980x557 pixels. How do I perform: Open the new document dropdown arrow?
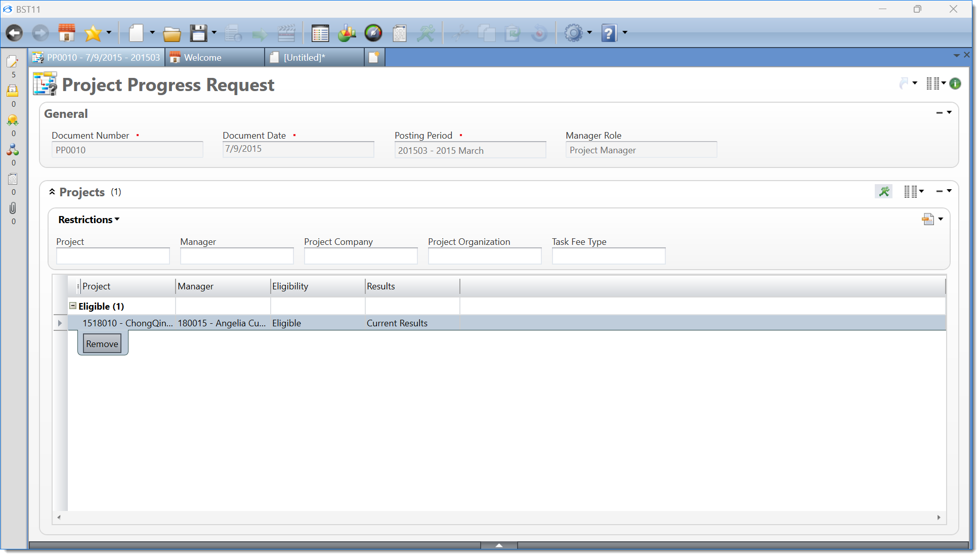pos(152,33)
